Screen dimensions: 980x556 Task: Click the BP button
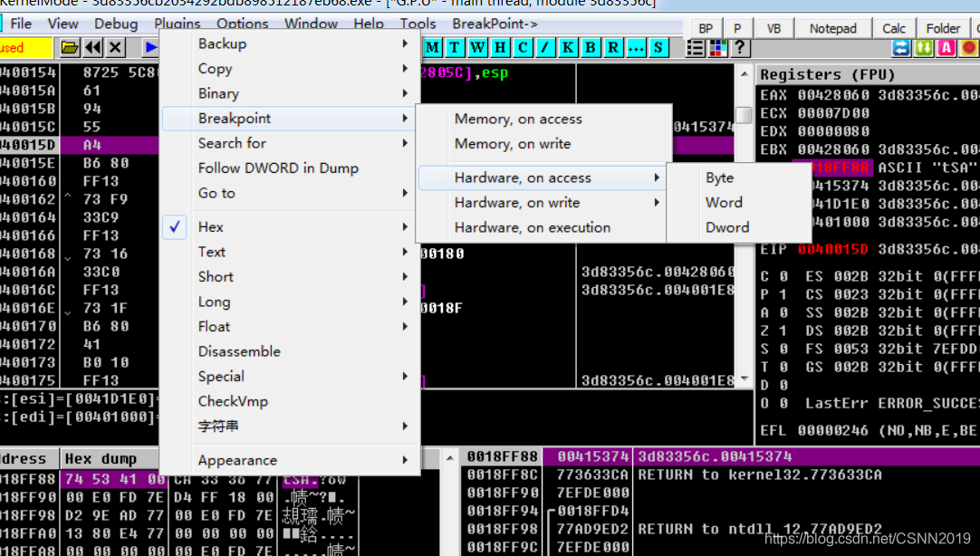pos(706,28)
